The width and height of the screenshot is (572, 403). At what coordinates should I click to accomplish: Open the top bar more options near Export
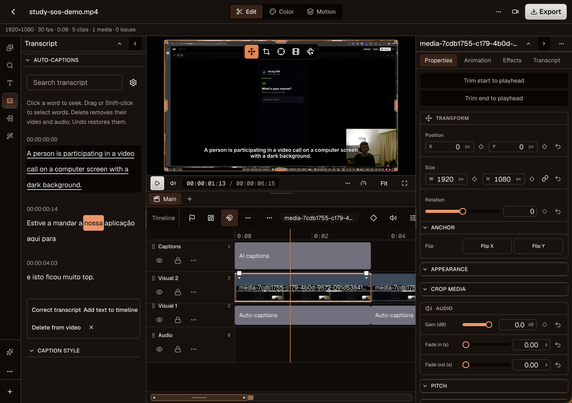point(498,12)
